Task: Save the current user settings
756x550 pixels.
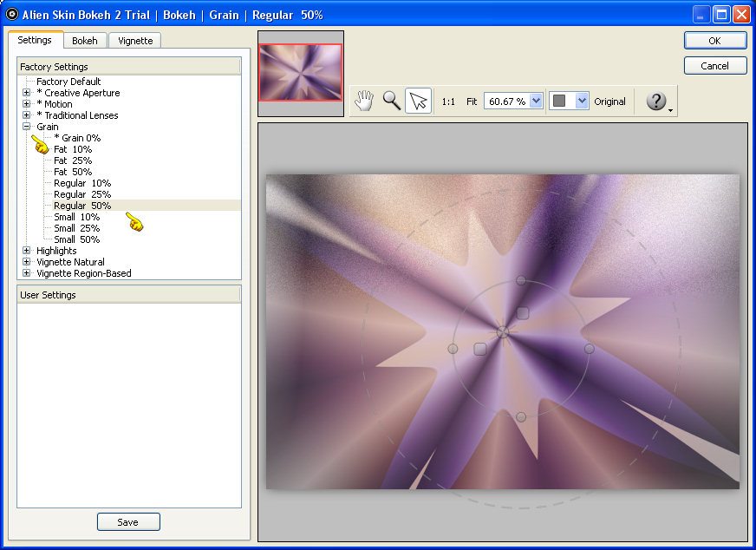Action: [x=128, y=521]
